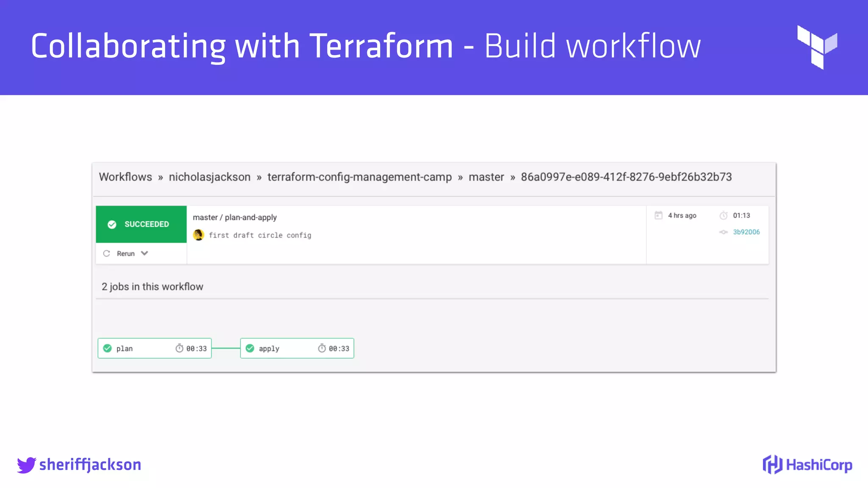The image size is (868, 488).
Task: Click the master / plan-and-apply title
Action: coord(235,217)
